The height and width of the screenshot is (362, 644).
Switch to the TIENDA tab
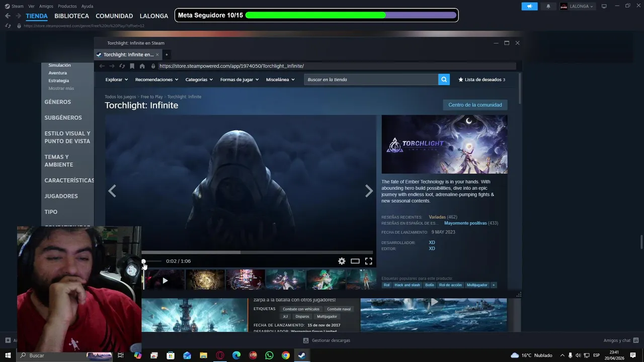tap(37, 16)
